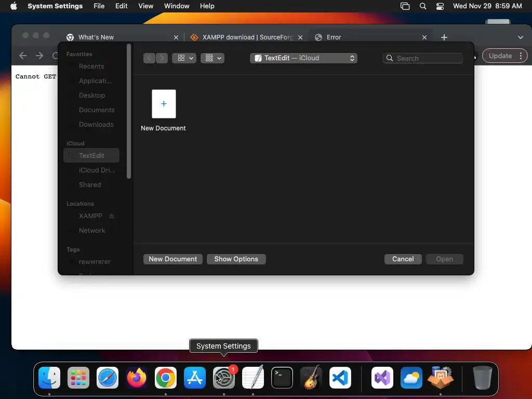Open grouping options dropdown
The image size is (532, 399).
coord(212,58)
